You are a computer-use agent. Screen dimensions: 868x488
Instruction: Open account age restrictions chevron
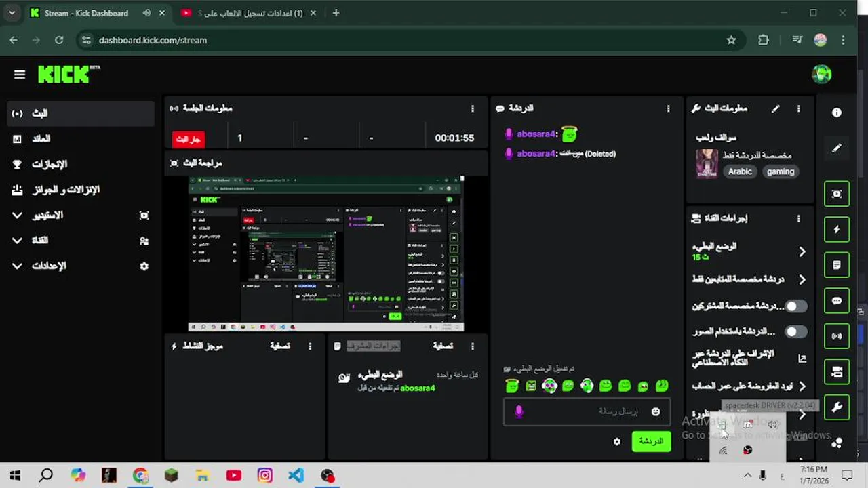(802, 386)
